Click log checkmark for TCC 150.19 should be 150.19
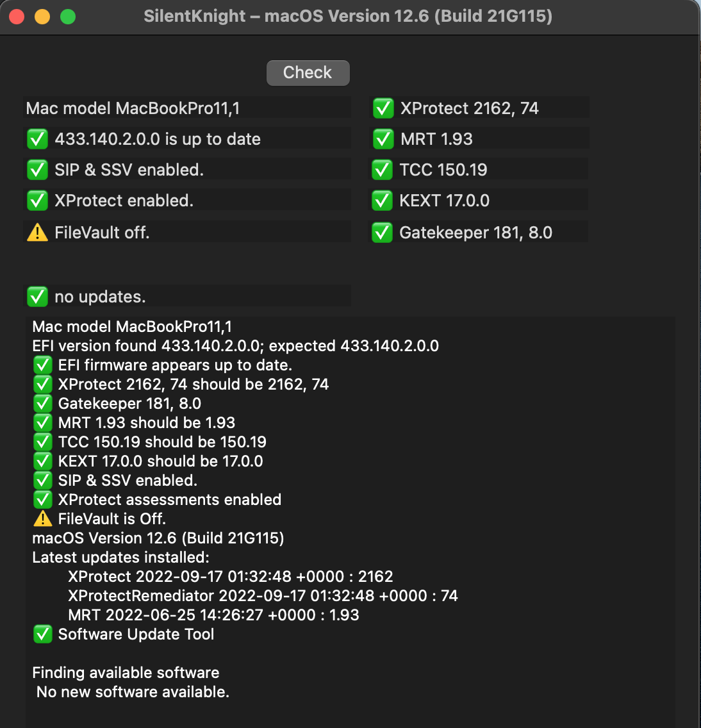 click(43, 442)
